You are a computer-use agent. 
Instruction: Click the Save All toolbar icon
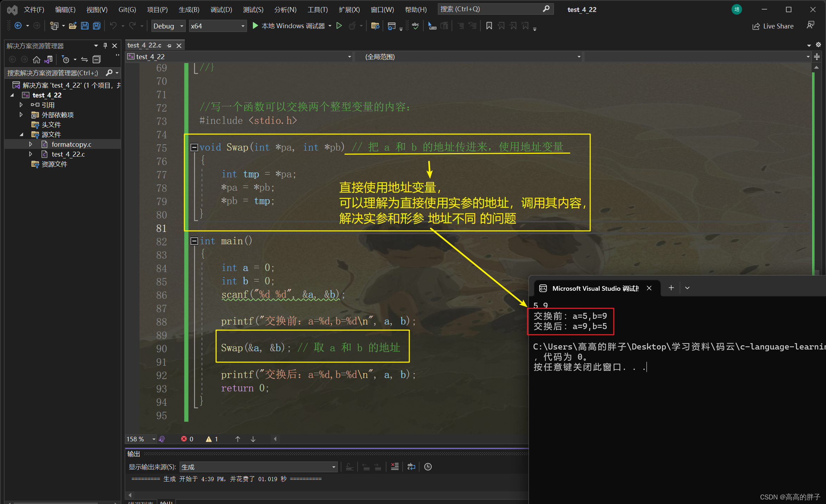[x=96, y=26]
